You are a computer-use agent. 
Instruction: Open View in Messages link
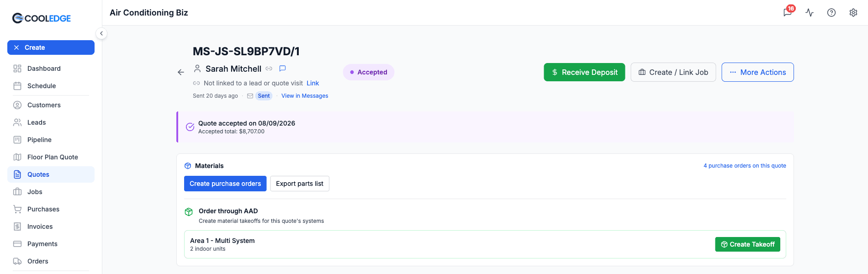pyautogui.click(x=305, y=96)
